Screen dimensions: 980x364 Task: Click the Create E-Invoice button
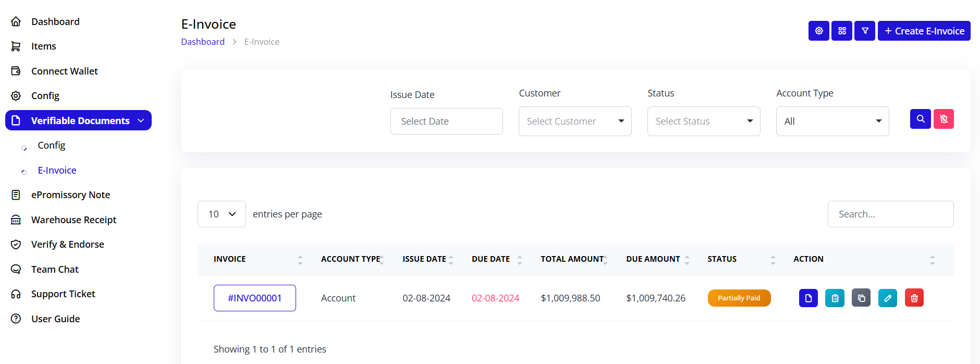[924, 31]
